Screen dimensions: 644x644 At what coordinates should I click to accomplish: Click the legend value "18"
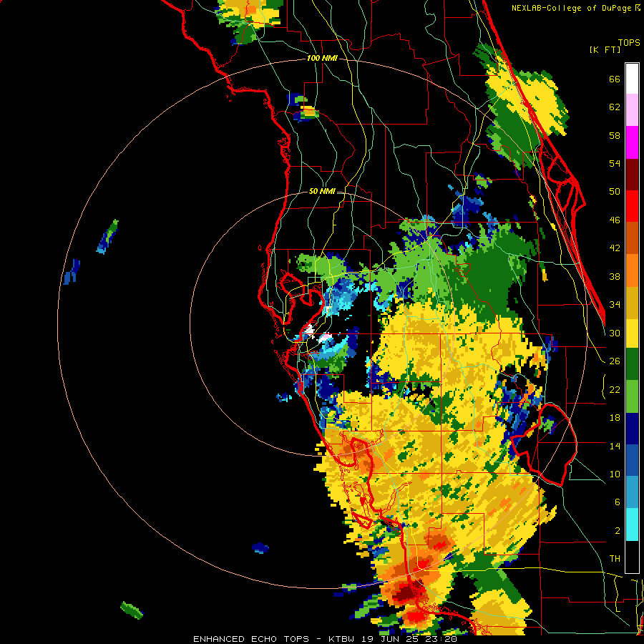pyautogui.click(x=615, y=418)
